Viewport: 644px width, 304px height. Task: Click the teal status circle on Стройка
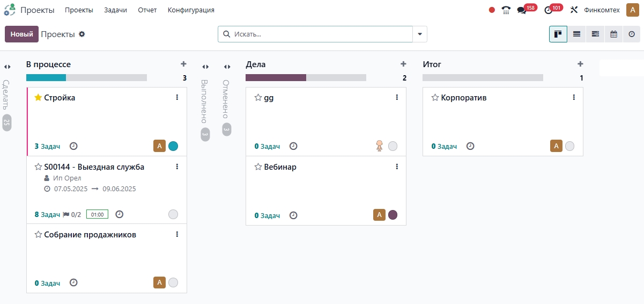coord(173,146)
